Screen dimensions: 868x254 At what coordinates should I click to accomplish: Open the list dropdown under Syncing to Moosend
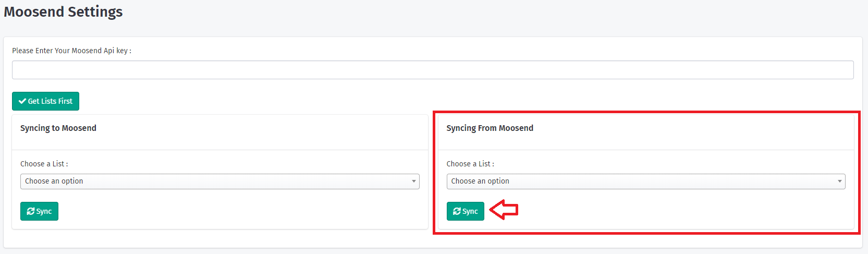(219, 182)
